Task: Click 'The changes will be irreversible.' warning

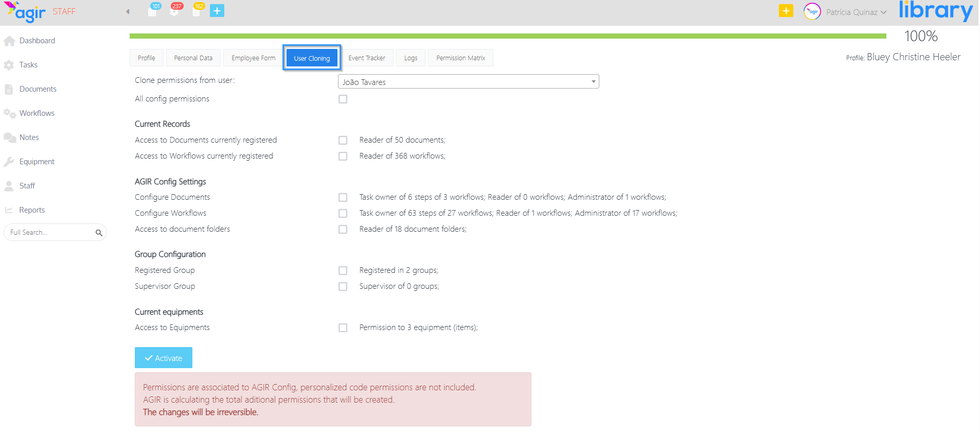Action: (x=201, y=412)
